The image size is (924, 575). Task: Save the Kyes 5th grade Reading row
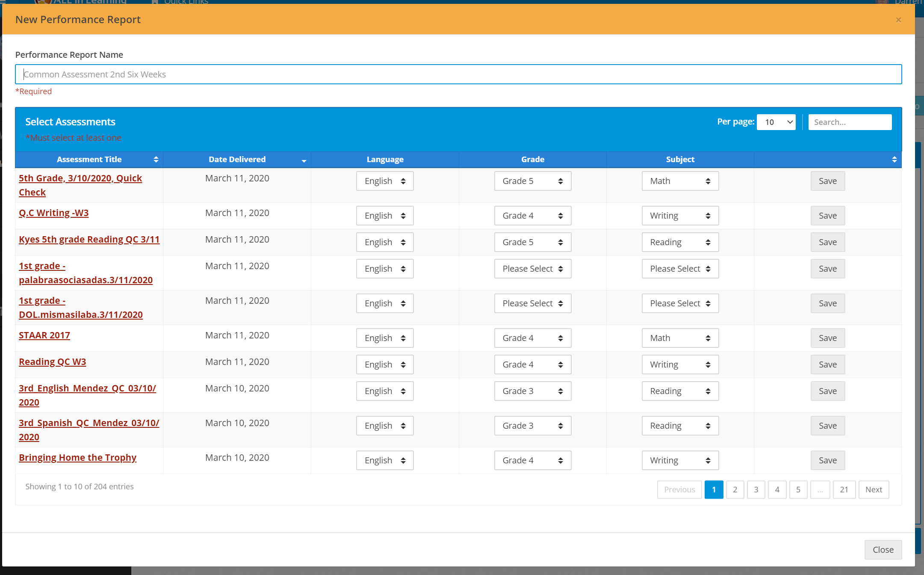(827, 242)
